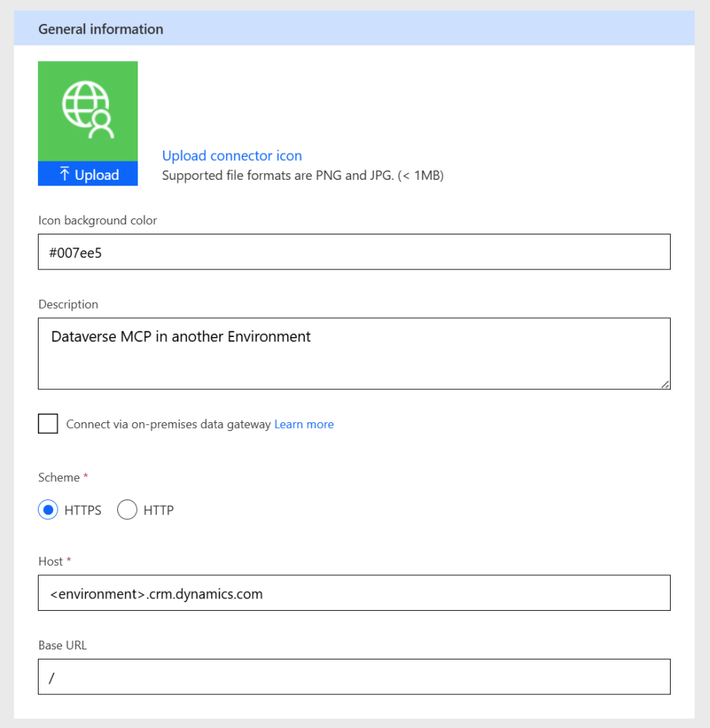710x728 pixels.
Task: Select the HTTPS scheme radio button
Action: pos(48,510)
